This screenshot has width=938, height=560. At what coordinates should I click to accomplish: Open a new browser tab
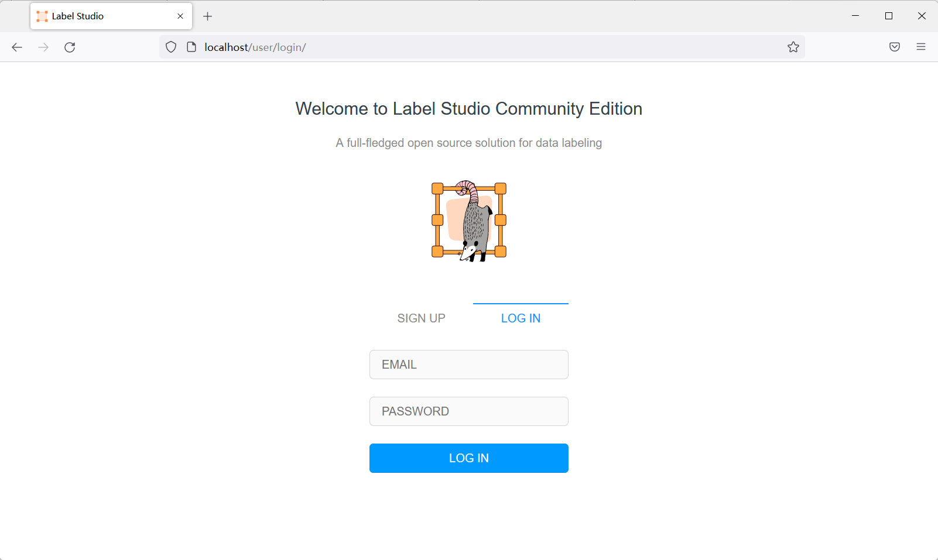(x=207, y=16)
